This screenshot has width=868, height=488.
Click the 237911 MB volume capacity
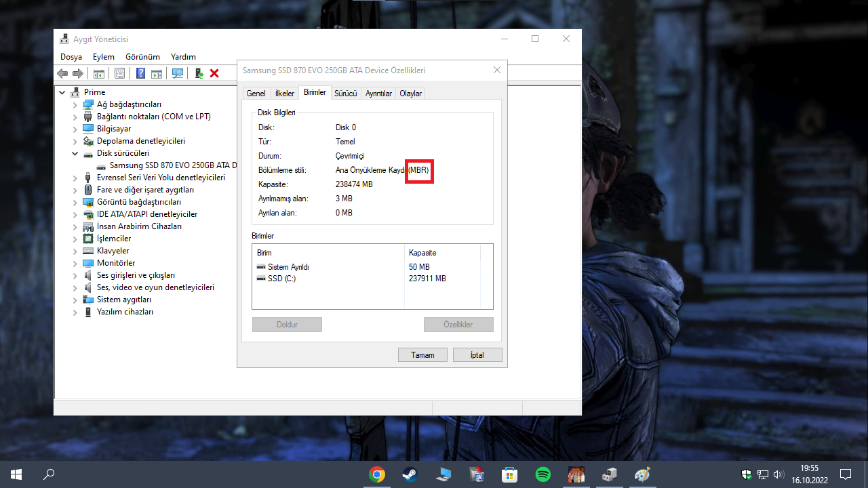click(427, 279)
